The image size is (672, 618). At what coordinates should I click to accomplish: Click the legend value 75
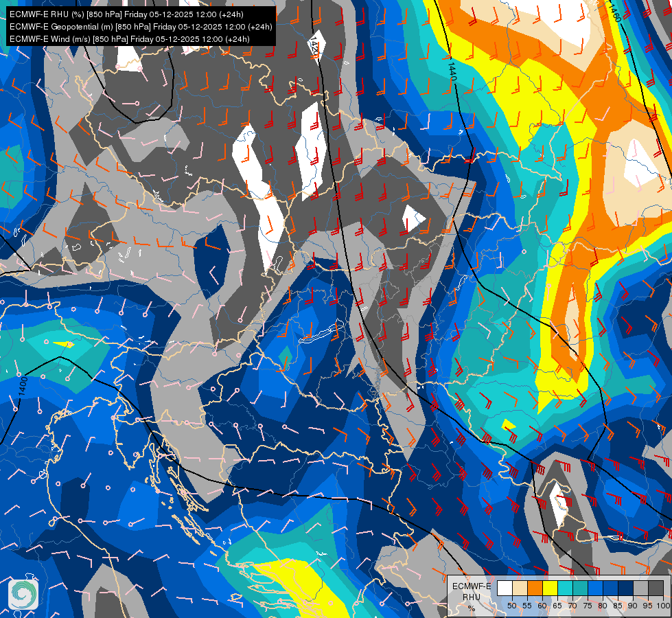click(588, 606)
